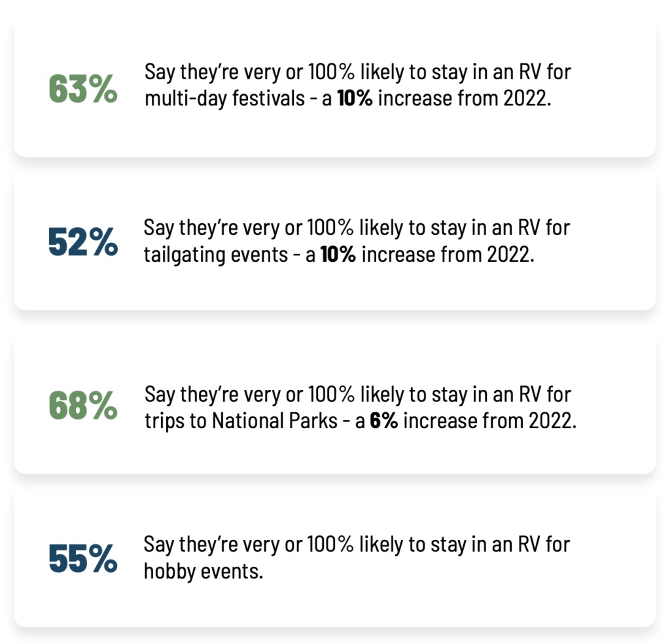
Task: Select the words "multi-day festivals"
Action: coord(225,99)
